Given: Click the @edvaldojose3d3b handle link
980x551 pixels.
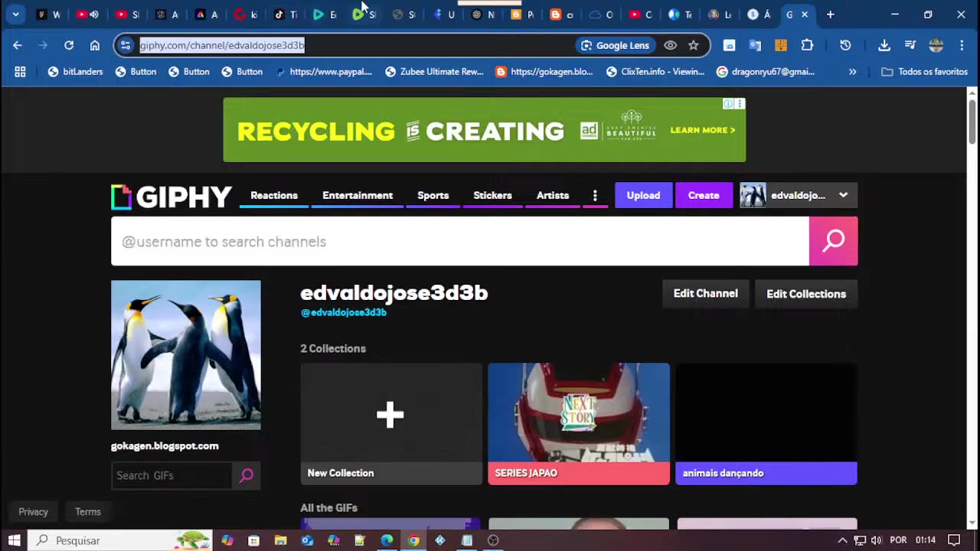Looking at the screenshot, I should point(344,312).
